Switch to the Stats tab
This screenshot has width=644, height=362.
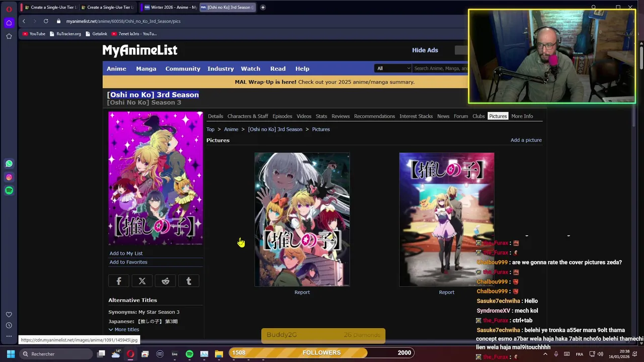coord(321,116)
